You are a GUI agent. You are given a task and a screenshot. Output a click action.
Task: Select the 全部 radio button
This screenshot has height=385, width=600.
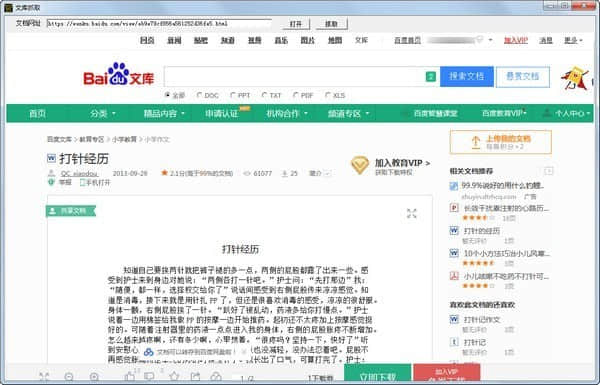pyautogui.click(x=167, y=95)
